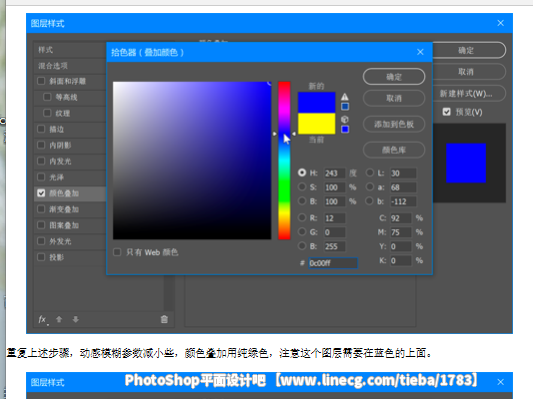Open the 颜色库 color libraries button
Viewport: 533px width, 399px height.
pos(394,150)
